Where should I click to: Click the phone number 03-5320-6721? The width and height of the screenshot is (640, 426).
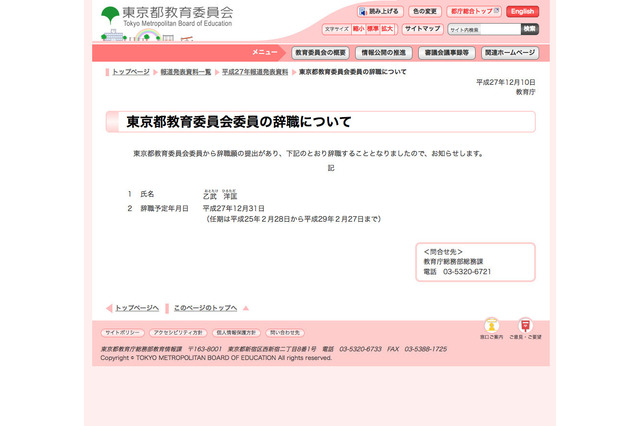(467, 272)
